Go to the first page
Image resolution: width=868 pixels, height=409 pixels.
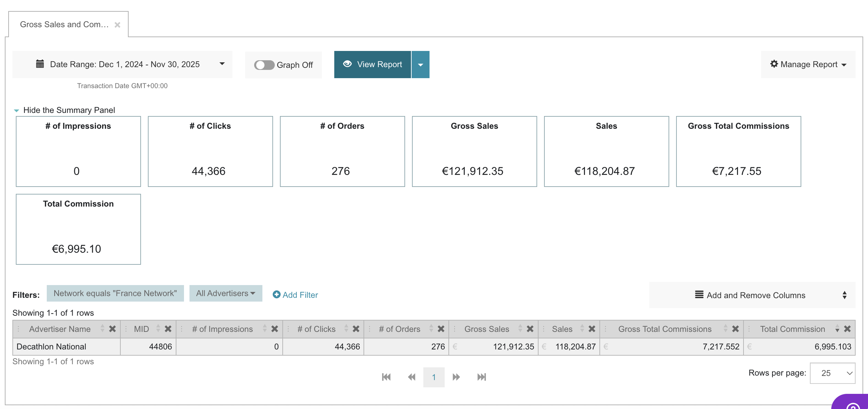(386, 377)
